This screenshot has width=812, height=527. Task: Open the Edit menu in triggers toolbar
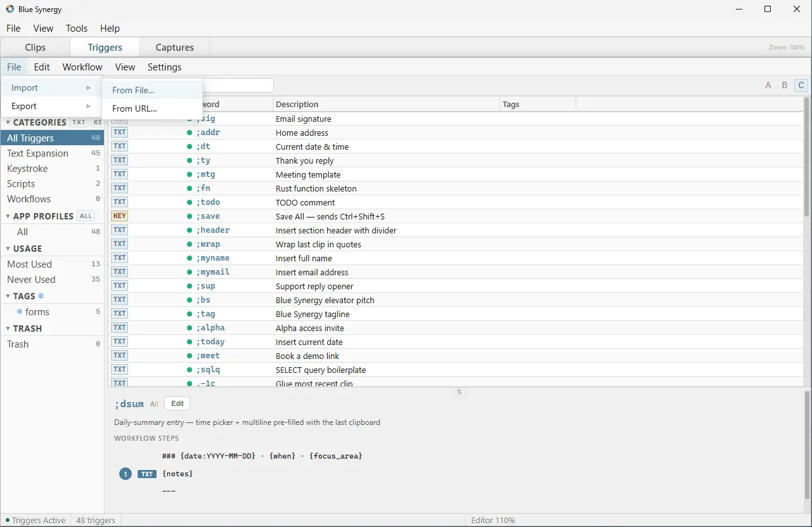(42, 67)
